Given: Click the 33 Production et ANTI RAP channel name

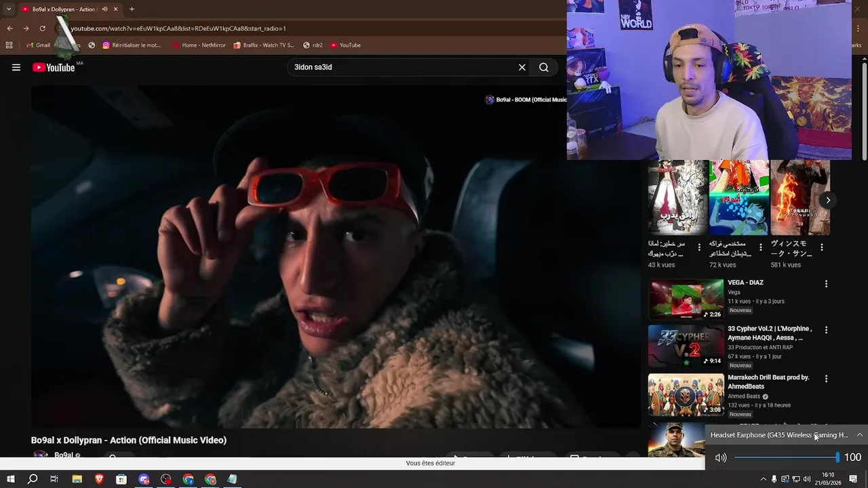Looking at the screenshot, I should [760, 348].
